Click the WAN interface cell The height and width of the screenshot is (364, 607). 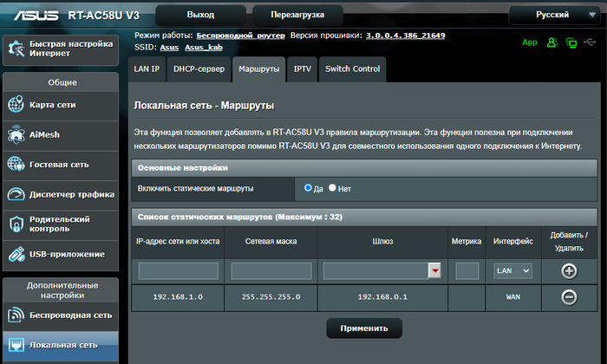coord(513,297)
